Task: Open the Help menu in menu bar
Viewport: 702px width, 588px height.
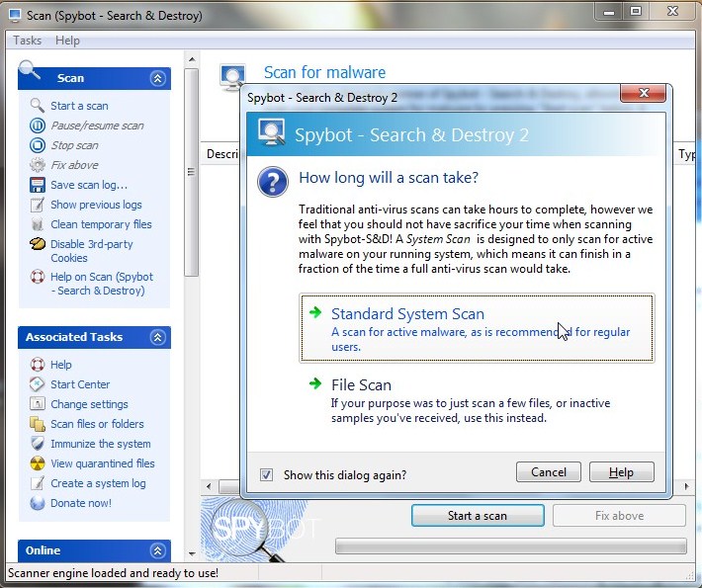Action: (67, 41)
